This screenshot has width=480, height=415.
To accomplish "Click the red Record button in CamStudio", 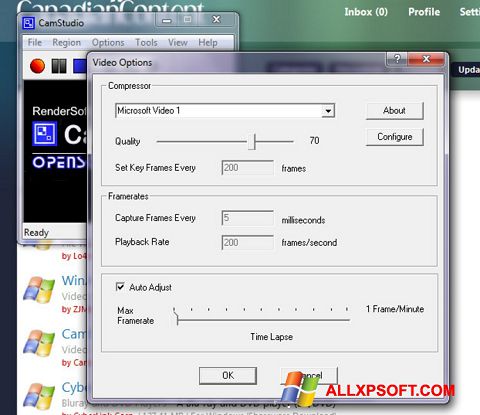I will pos(37,66).
